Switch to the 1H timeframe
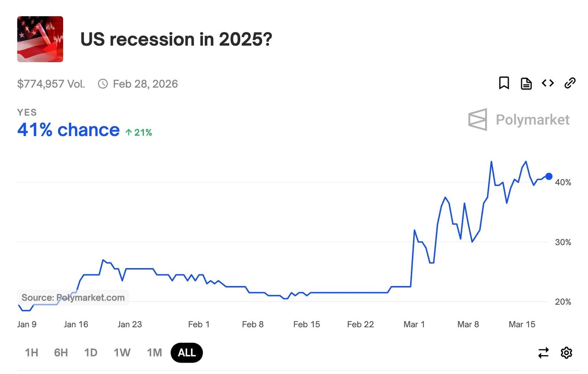The image size is (588, 374). [x=31, y=352]
